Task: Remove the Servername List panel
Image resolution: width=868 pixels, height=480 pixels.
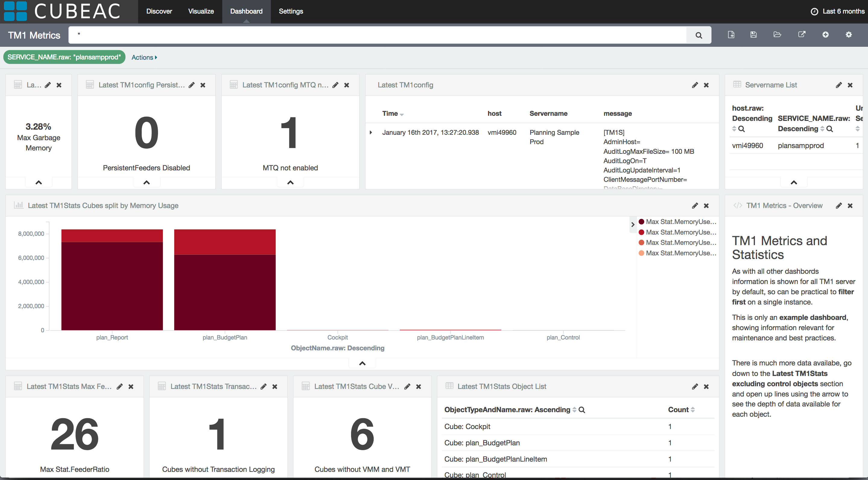Action: click(x=850, y=85)
